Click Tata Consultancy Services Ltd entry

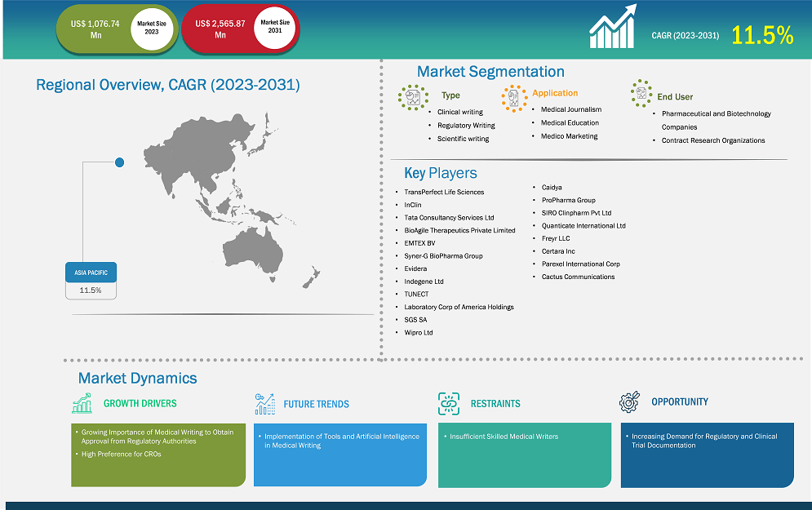click(449, 217)
